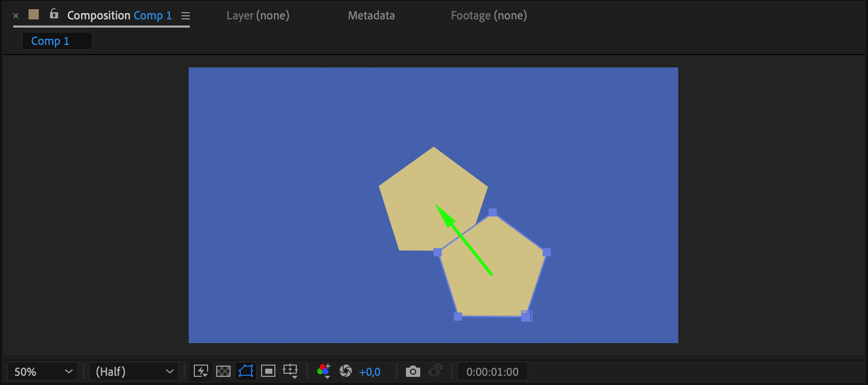Click the show snapshot eye icon
Viewport: 868px width, 385px height.
[435, 371]
